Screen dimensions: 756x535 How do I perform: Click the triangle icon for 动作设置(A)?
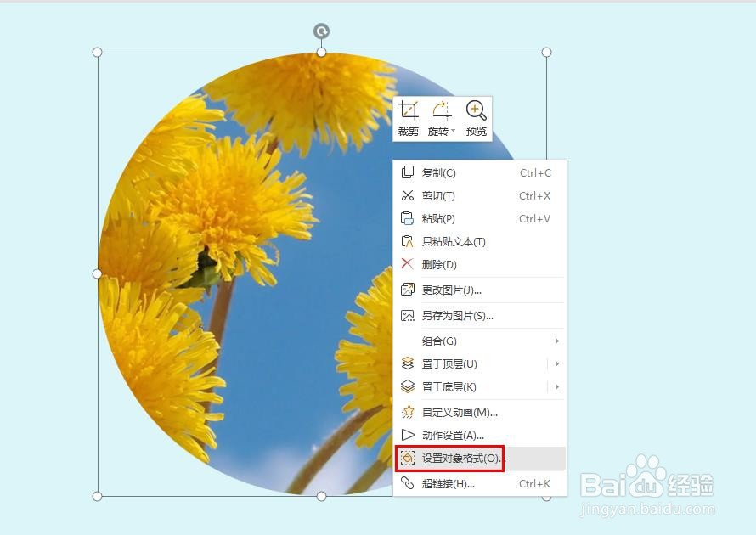pyautogui.click(x=405, y=435)
